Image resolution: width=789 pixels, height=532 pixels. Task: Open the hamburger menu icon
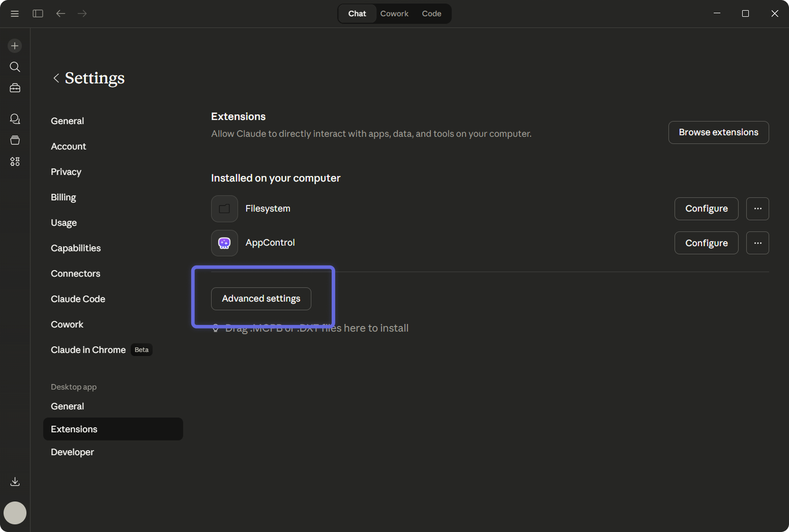coord(15,13)
